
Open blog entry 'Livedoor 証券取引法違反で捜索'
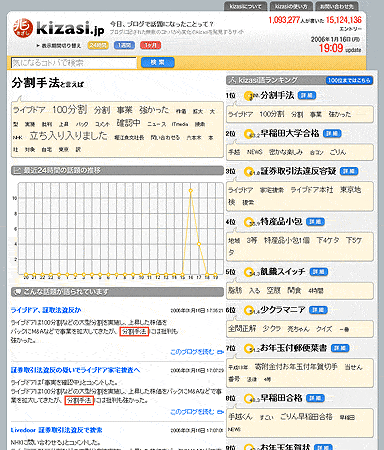[57, 430]
